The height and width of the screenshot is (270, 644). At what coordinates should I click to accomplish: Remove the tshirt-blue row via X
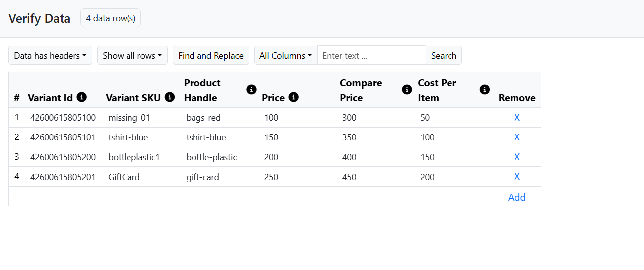[x=516, y=137]
